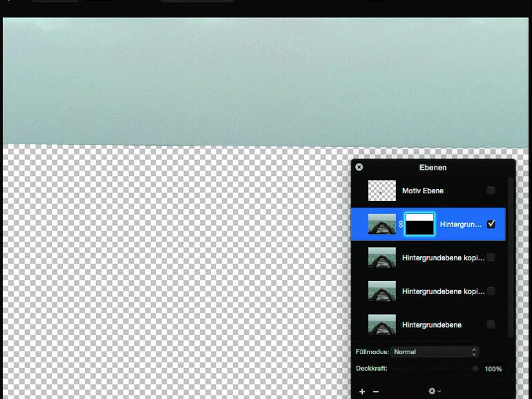Select the black-white layer mask thumbnail
532x399 pixels.
tap(419, 224)
